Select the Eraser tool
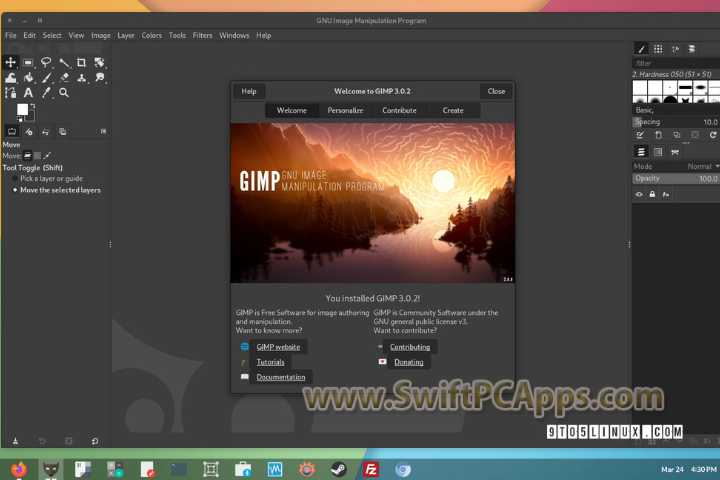The width and height of the screenshot is (720, 480). (64, 78)
